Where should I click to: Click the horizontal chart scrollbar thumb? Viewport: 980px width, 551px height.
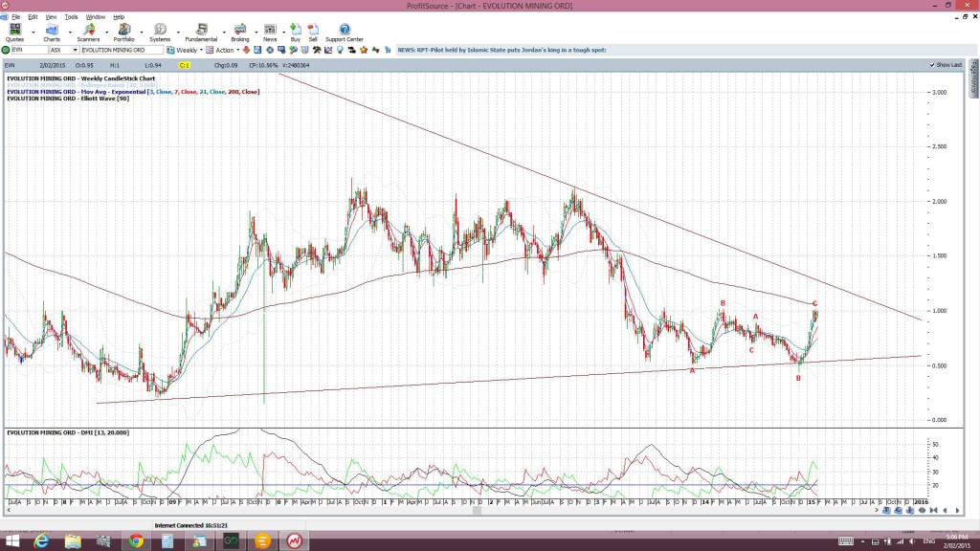477,511
